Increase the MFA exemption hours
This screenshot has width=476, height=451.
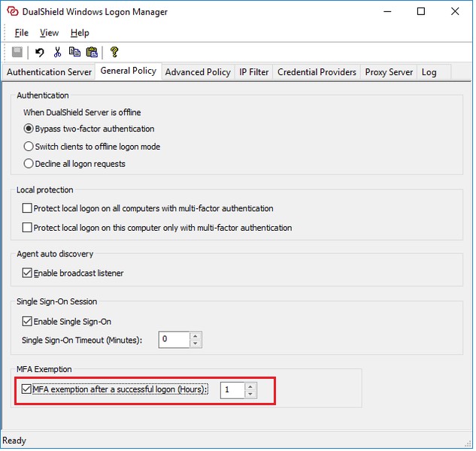click(250, 386)
